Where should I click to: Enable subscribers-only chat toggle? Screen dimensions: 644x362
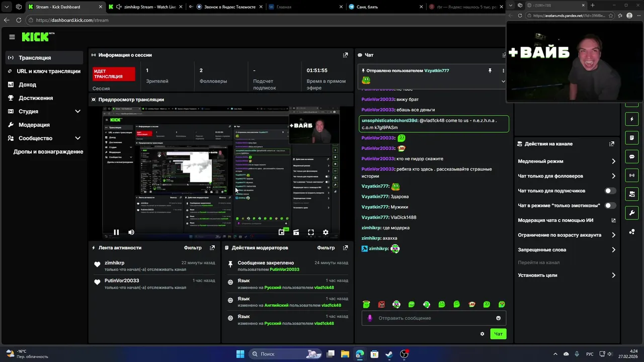[x=610, y=191]
